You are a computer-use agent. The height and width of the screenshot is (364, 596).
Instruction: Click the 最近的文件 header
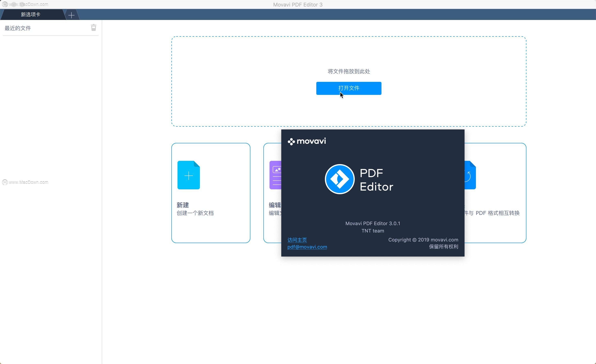pyautogui.click(x=18, y=28)
